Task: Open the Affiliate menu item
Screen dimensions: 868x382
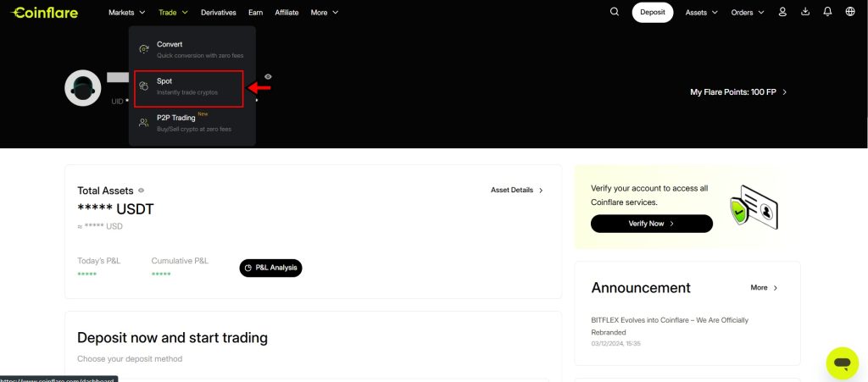Action: (287, 12)
